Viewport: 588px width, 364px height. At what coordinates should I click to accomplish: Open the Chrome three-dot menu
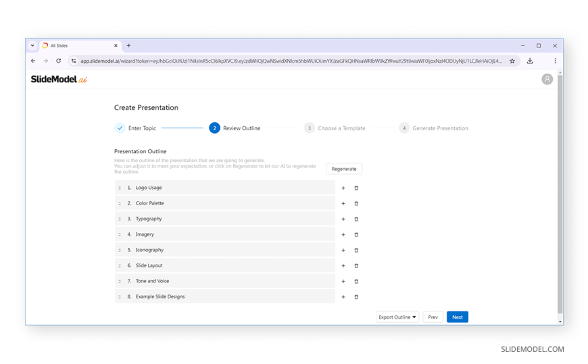[555, 61]
